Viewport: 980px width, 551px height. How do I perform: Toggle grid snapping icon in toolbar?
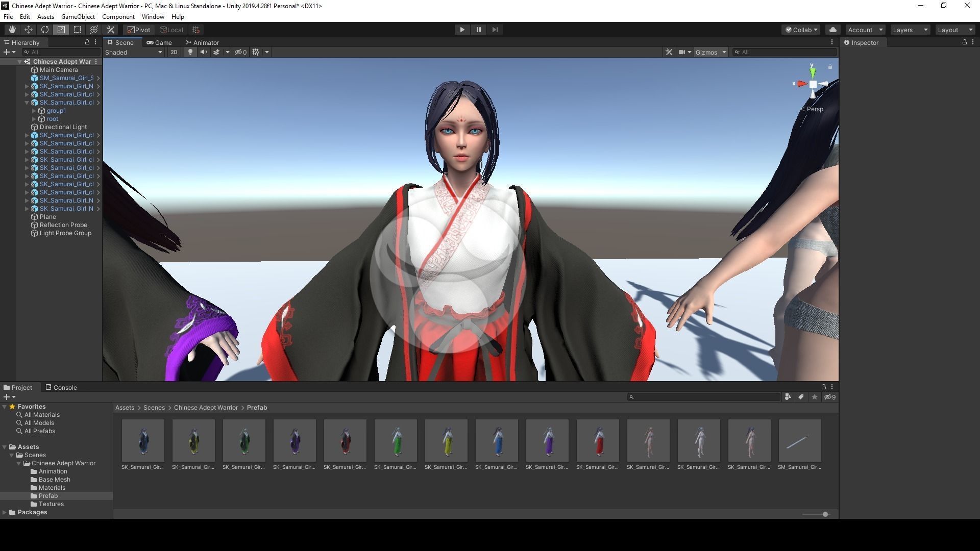196,30
